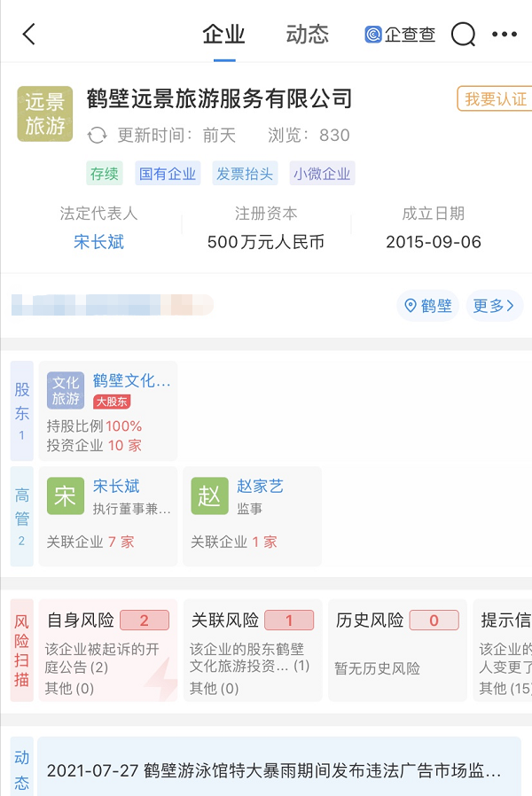Tap the 远景旅游 company logo
This screenshot has height=796, width=532.
45,113
